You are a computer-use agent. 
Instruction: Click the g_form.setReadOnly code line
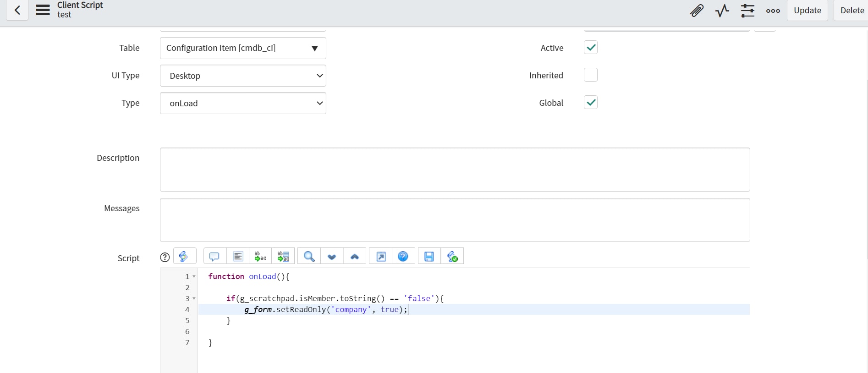click(x=326, y=309)
